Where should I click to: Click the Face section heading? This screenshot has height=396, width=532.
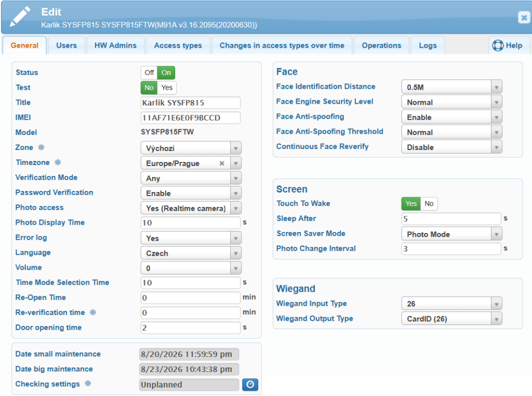tap(287, 72)
